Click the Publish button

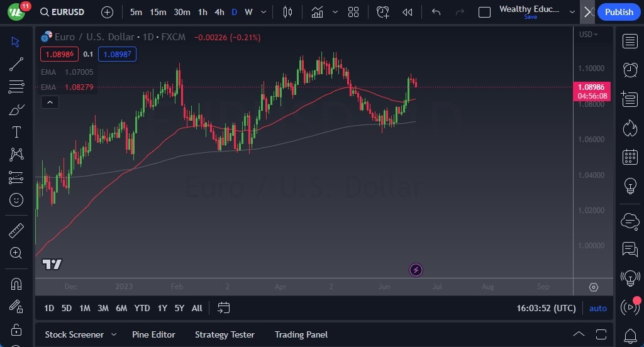tap(619, 12)
